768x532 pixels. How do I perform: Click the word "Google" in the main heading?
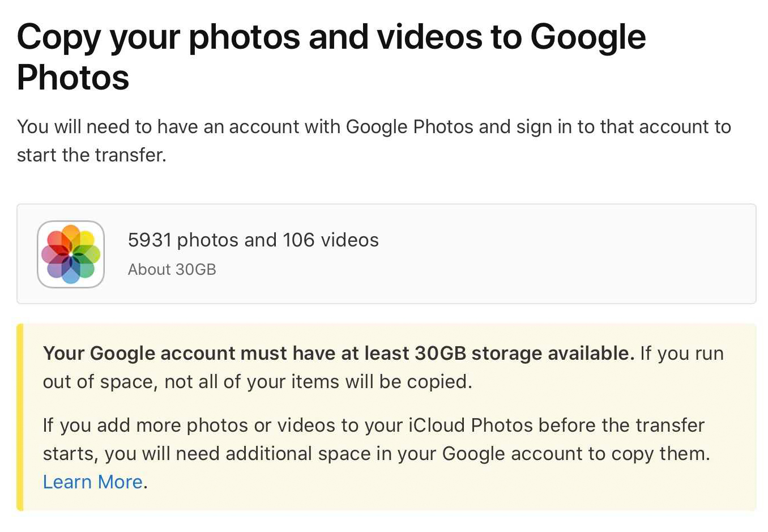point(588,37)
